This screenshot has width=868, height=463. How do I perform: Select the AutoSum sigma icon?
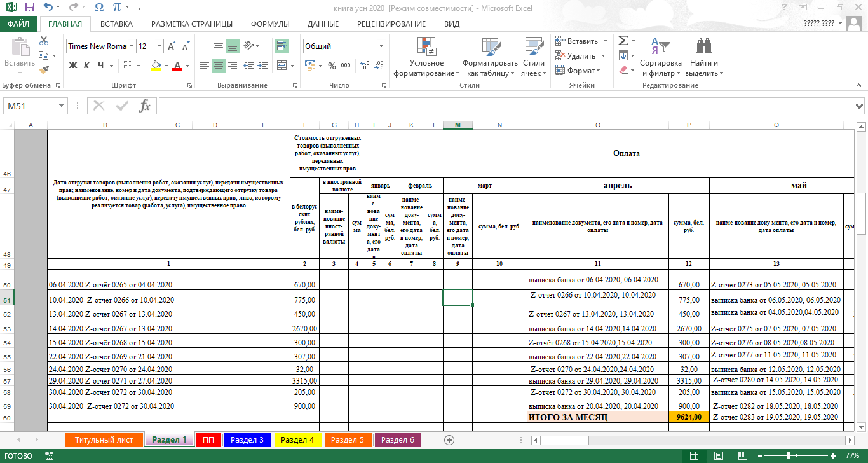pos(623,41)
